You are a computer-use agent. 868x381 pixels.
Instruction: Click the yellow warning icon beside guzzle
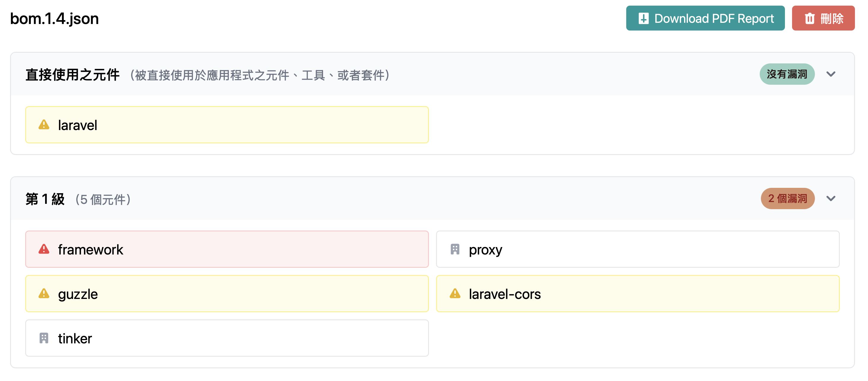point(44,294)
